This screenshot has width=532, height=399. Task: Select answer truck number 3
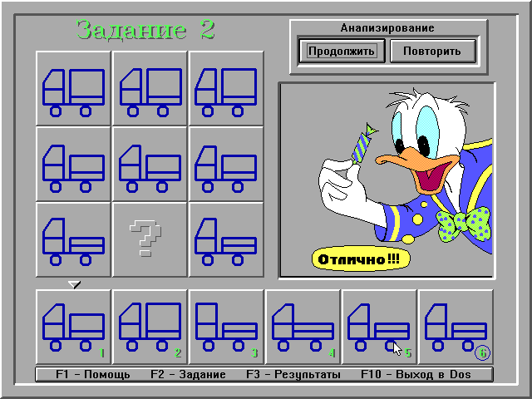(226, 327)
